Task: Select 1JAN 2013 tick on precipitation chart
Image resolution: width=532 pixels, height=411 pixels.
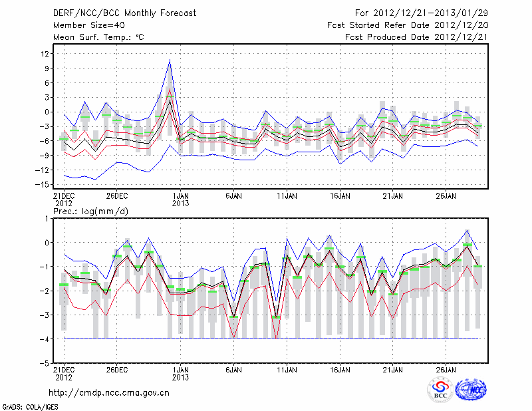Action: pyautogui.click(x=180, y=372)
